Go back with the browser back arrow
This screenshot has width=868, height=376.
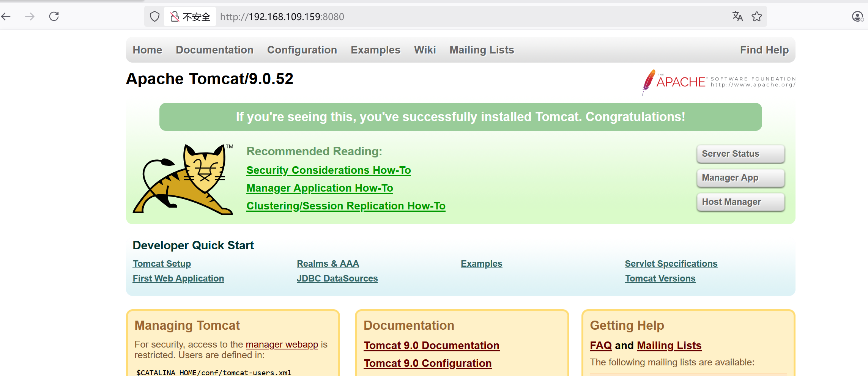[6, 16]
